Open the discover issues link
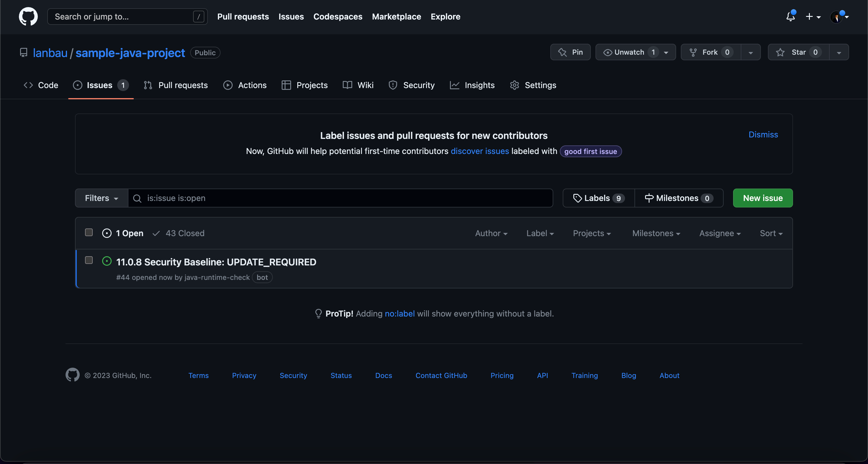The width and height of the screenshot is (868, 464). 480,151
